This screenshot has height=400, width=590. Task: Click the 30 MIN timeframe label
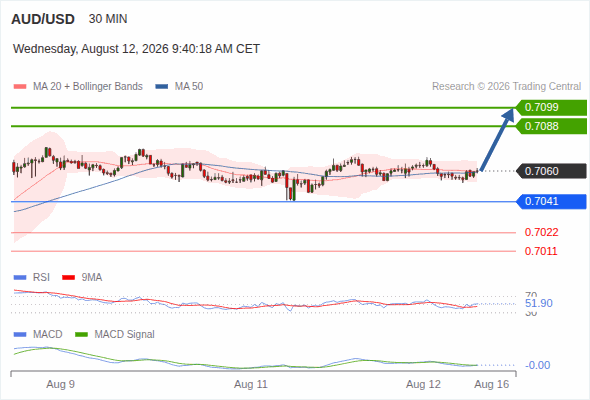pos(108,19)
